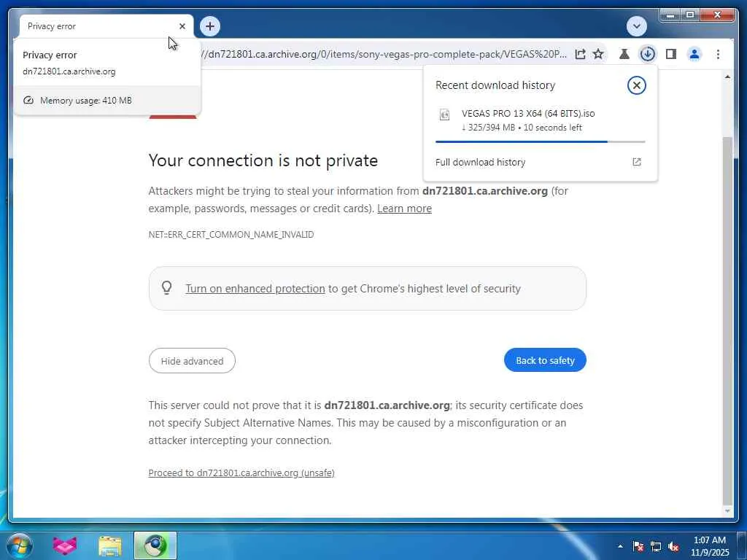Click the Action Center flag tray icon

(638, 547)
